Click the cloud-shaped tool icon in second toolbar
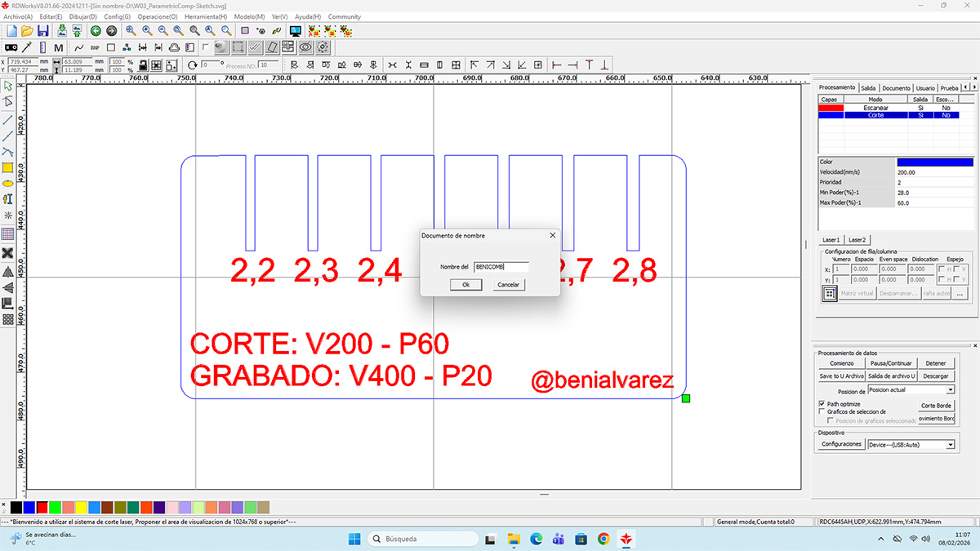This screenshot has width=980, height=551. tap(174, 48)
